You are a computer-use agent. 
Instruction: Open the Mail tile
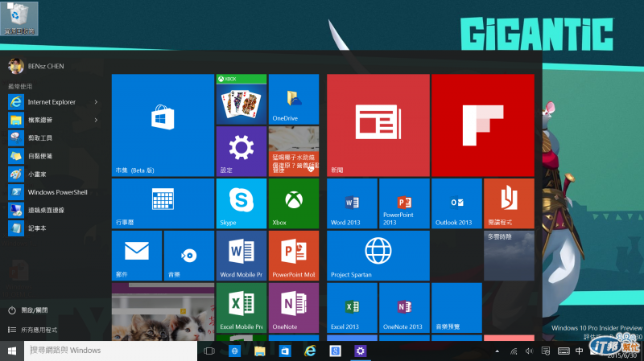(137, 256)
